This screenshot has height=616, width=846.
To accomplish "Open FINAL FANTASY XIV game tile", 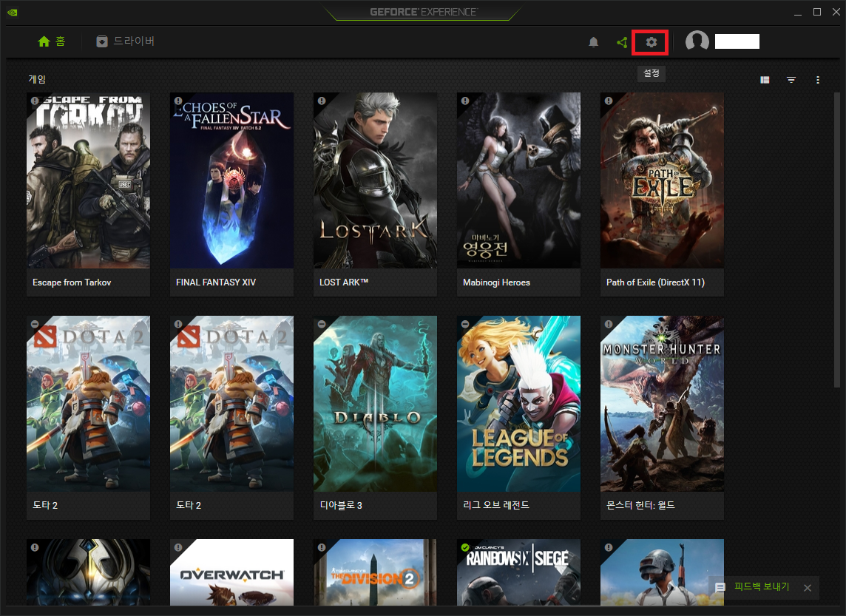I will point(232,194).
